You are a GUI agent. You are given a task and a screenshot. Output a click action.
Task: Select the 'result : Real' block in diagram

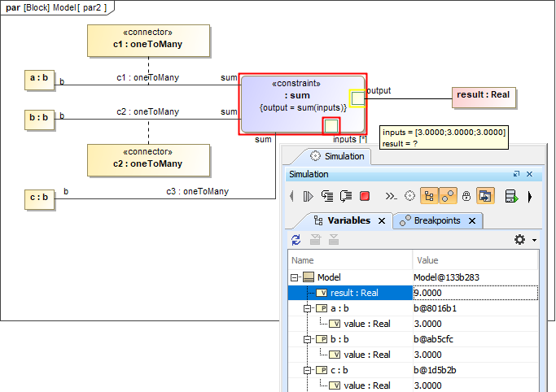[484, 95]
